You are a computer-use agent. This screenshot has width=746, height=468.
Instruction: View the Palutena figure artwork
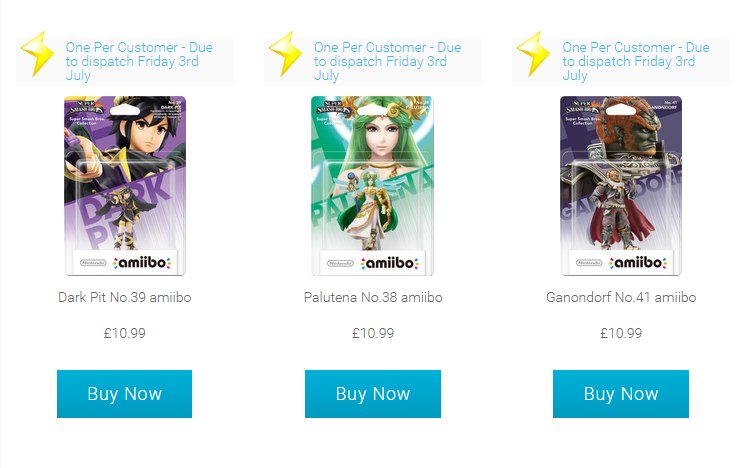point(373,186)
